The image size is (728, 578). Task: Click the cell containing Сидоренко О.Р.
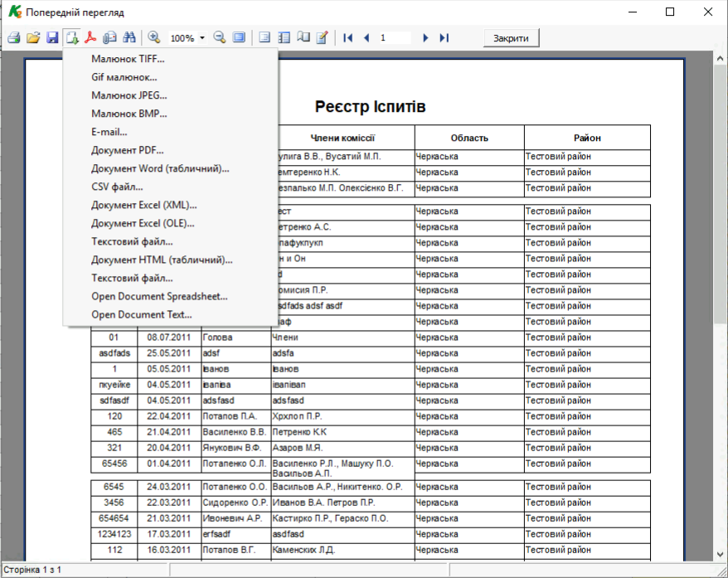point(236,503)
